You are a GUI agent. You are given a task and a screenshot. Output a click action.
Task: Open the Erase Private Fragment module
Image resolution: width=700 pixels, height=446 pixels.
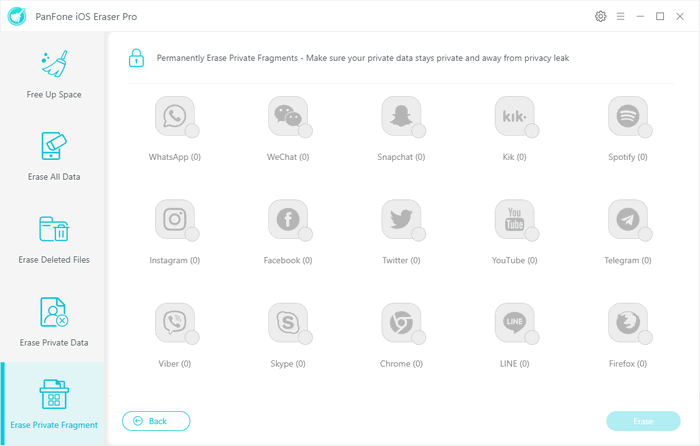54,404
